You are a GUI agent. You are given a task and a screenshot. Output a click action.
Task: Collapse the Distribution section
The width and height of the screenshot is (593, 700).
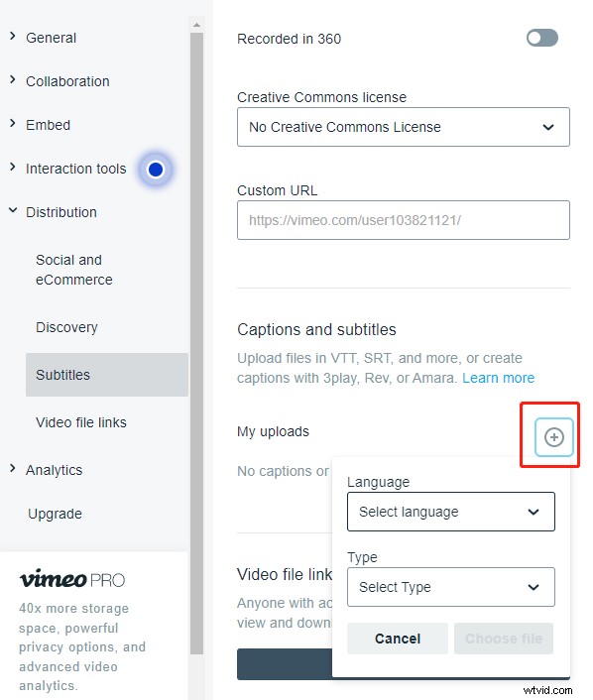[x=54, y=212]
